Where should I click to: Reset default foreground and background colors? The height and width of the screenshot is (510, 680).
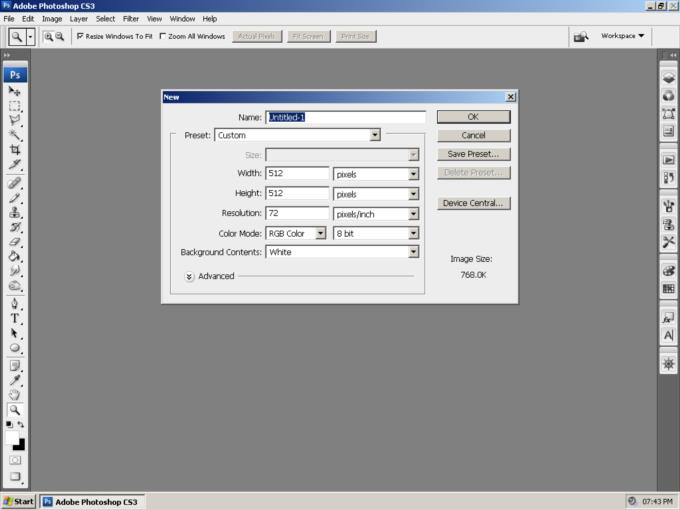(9, 424)
